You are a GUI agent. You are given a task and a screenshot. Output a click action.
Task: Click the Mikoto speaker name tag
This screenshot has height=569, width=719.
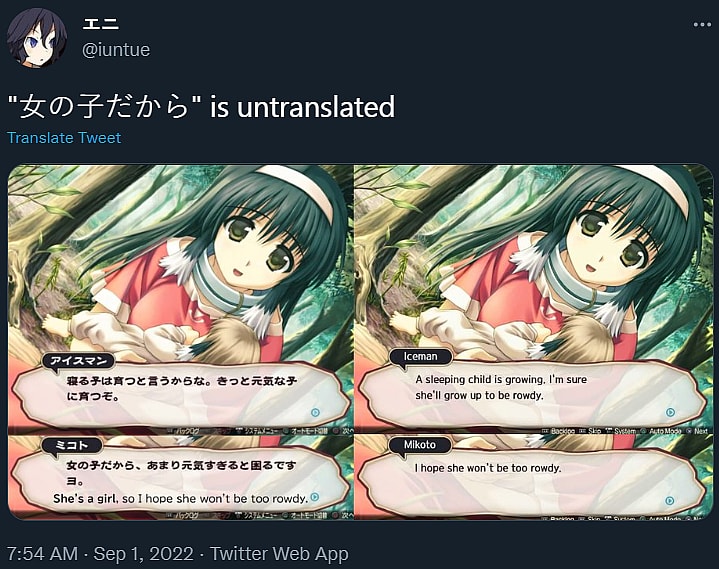click(420, 445)
